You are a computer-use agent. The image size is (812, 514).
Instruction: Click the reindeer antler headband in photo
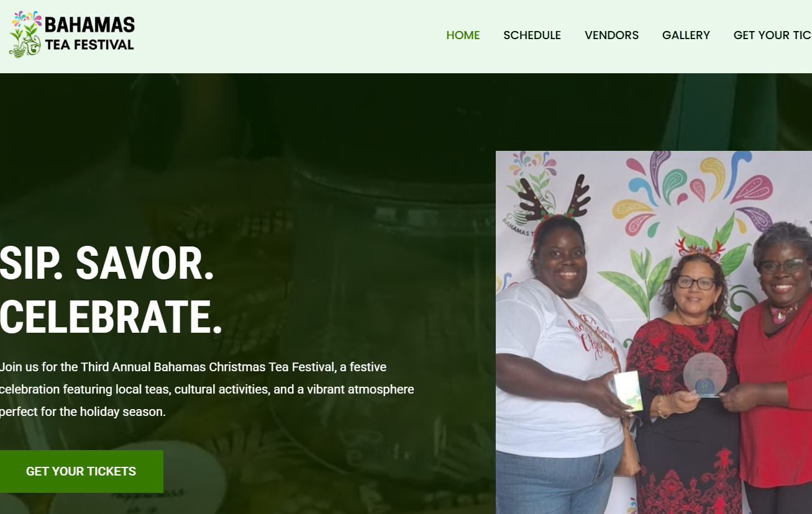pos(554,199)
